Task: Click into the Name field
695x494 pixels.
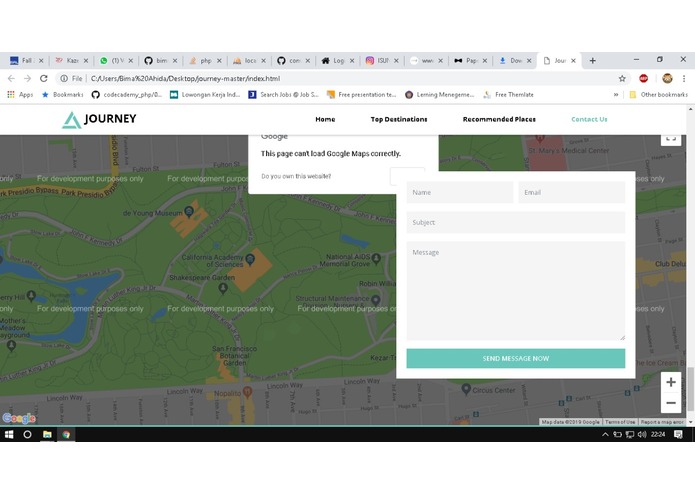Action: coord(460,192)
